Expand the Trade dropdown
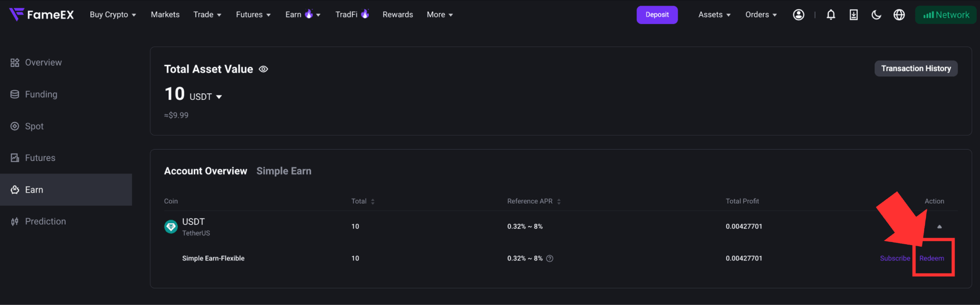 click(x=207, y=15)
